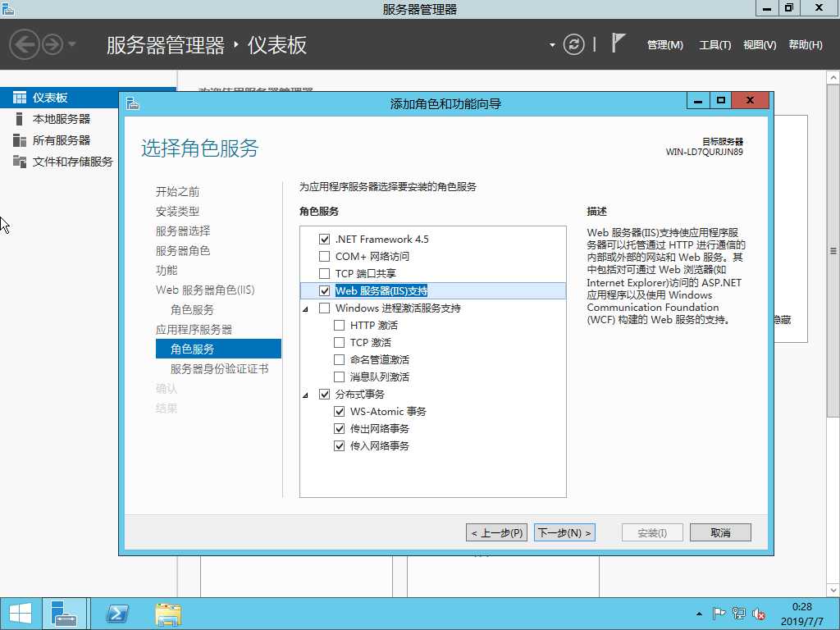
Task: Go to 服务器身份验证证书 wizard step
Action: tap(219, 368)
